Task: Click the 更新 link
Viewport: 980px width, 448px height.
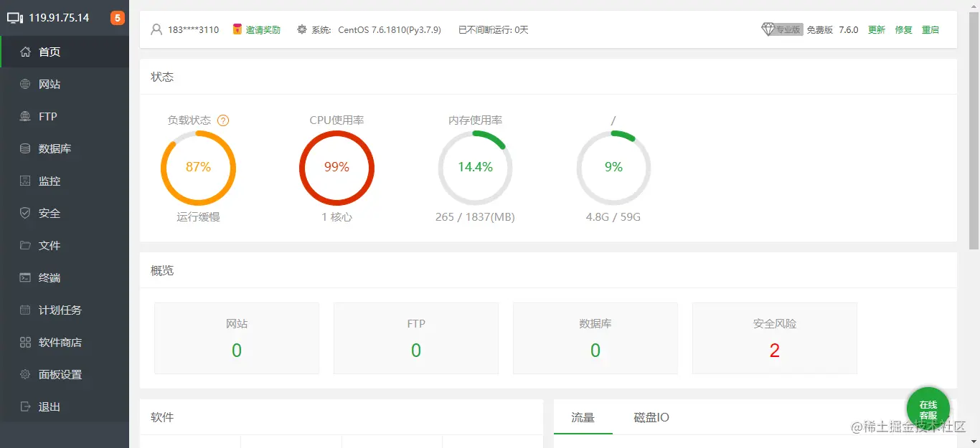Action: pos(877,29)
